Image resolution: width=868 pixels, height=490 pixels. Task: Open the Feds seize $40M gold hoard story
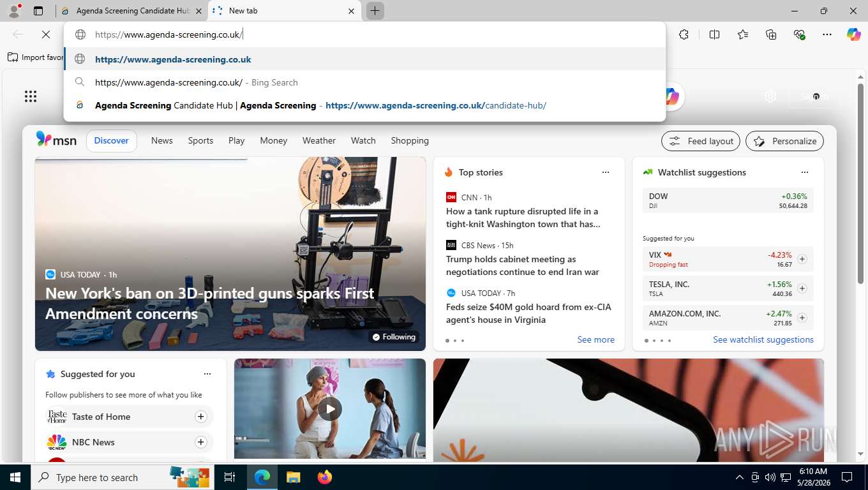[x=528, y=313]
